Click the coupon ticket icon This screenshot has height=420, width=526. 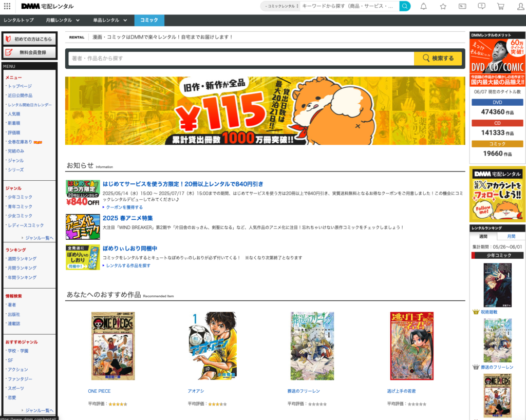[462, 6]
